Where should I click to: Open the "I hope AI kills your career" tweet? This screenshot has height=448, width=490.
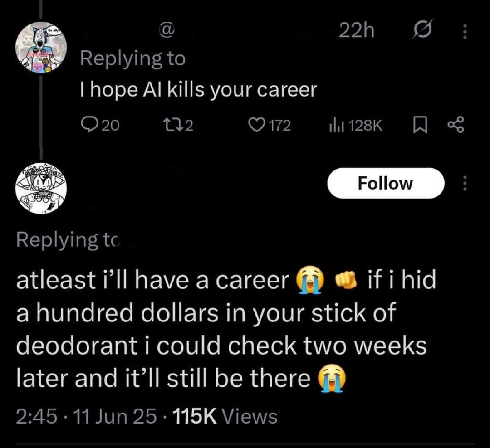coord(198,90)
